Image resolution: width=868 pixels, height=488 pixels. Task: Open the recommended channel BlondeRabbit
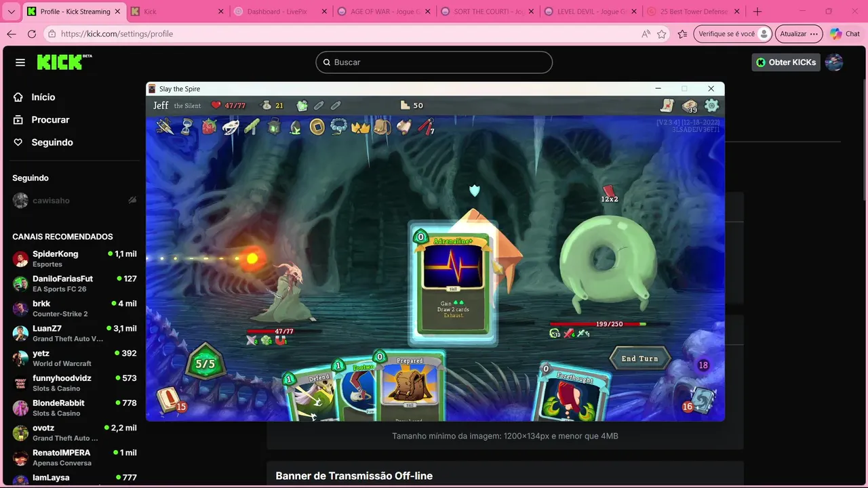[75, 407]
